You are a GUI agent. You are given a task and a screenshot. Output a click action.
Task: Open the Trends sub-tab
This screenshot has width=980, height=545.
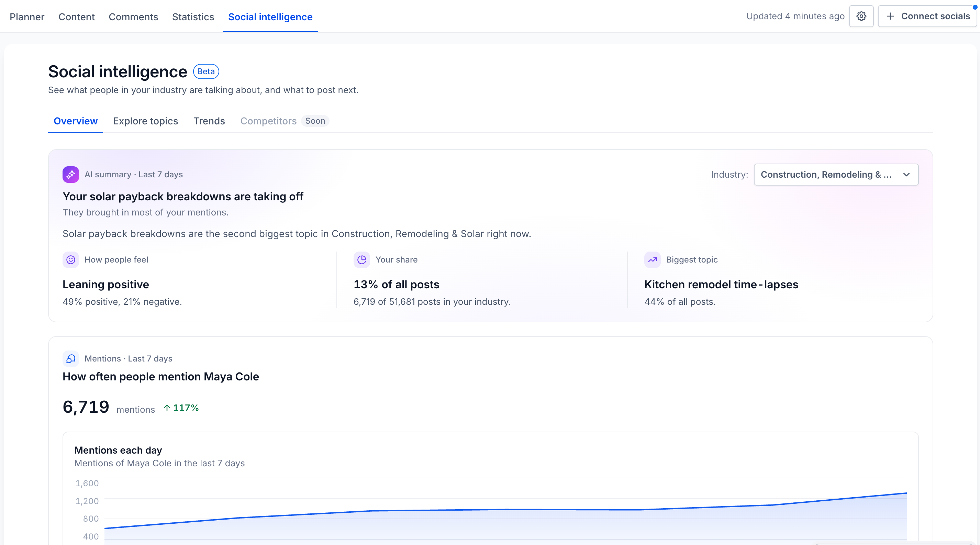(x=209, y=121)
